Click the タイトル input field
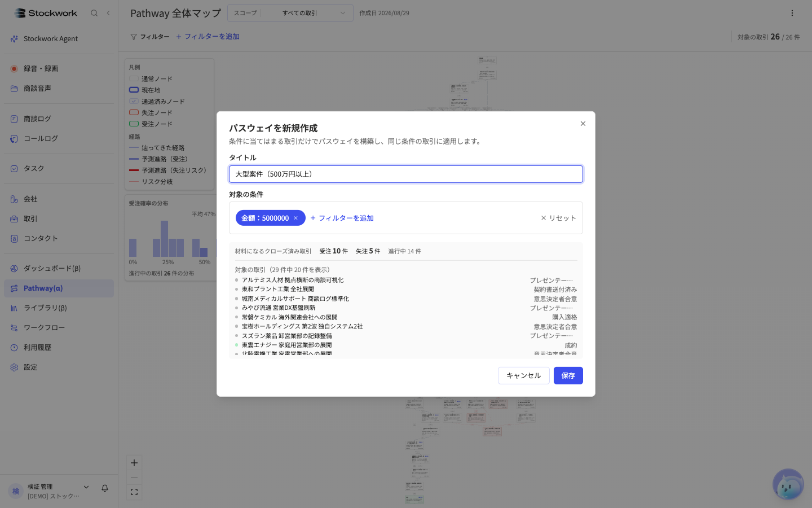 pos(406,174)
